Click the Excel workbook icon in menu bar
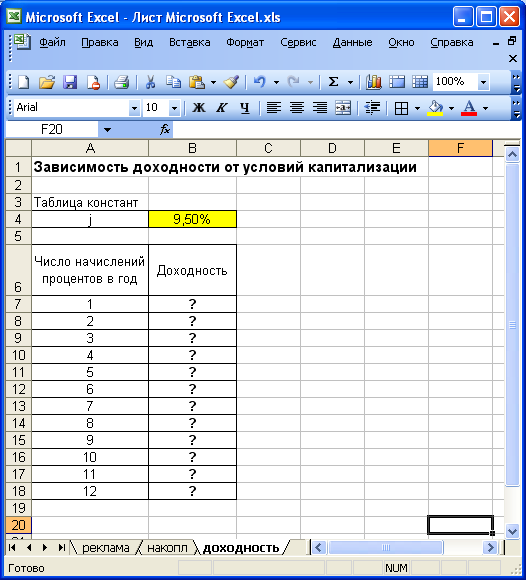The width and height of the screenshot is (526, 580). pos(22,42)
